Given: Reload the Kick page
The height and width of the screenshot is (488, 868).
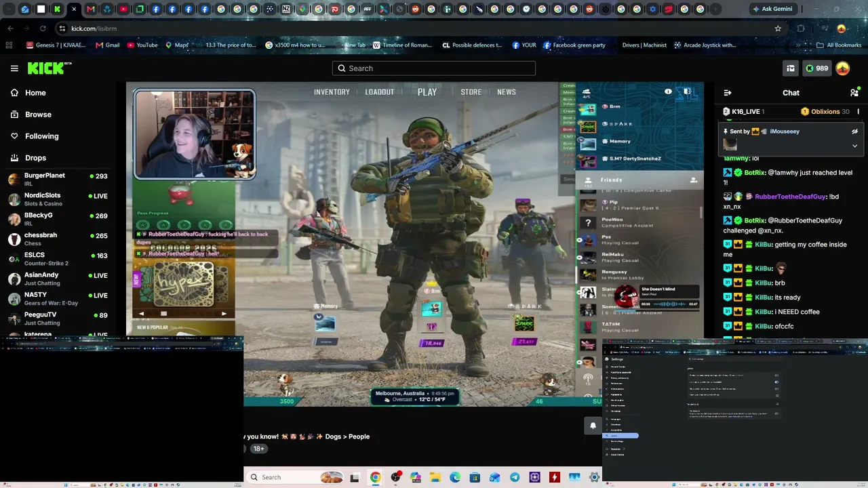Looking at the screenshot, I should tap(43, 28).
